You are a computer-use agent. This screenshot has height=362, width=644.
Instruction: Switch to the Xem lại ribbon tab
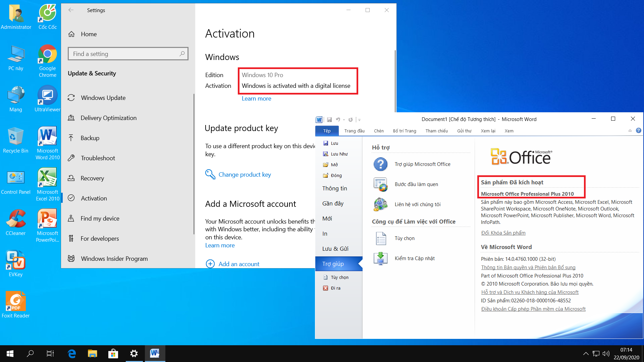(x=488, y=131)
